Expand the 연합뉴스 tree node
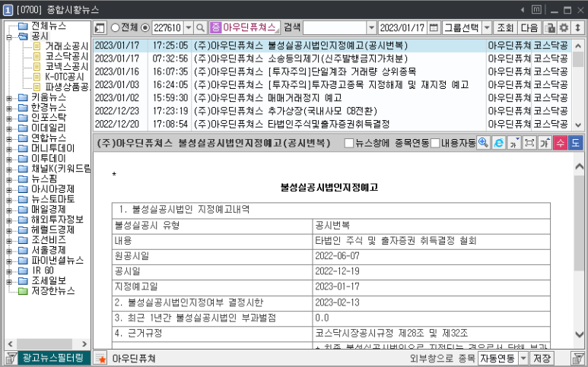 9,138
